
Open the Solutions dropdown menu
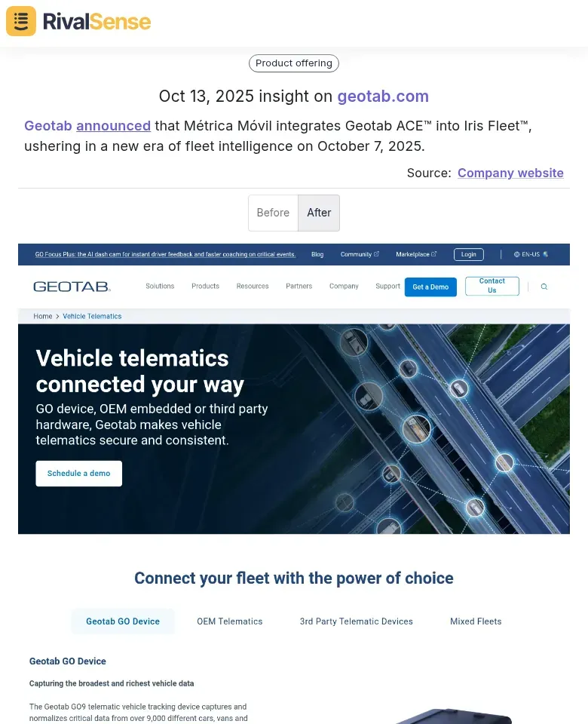pos(161,287)
